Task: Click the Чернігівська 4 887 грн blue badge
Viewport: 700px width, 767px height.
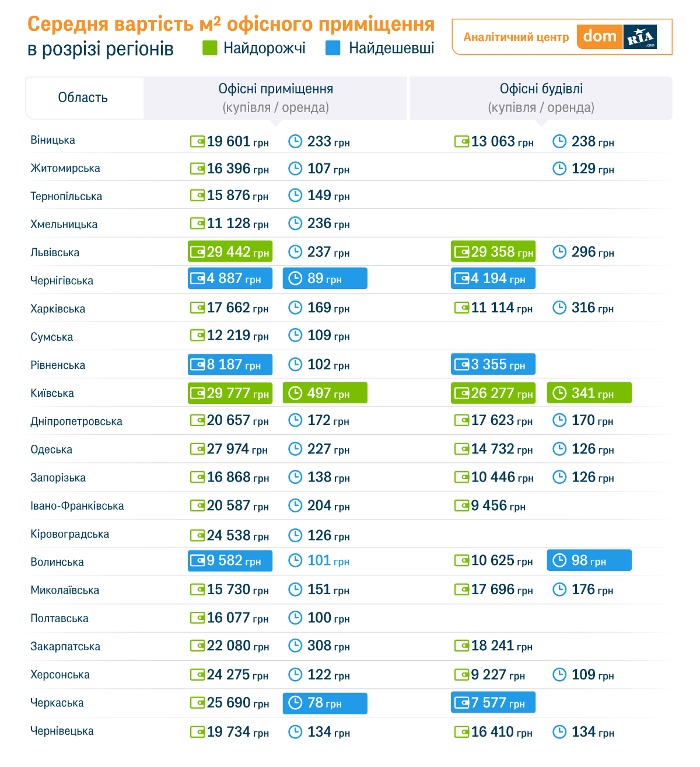Action: [230, 278]
